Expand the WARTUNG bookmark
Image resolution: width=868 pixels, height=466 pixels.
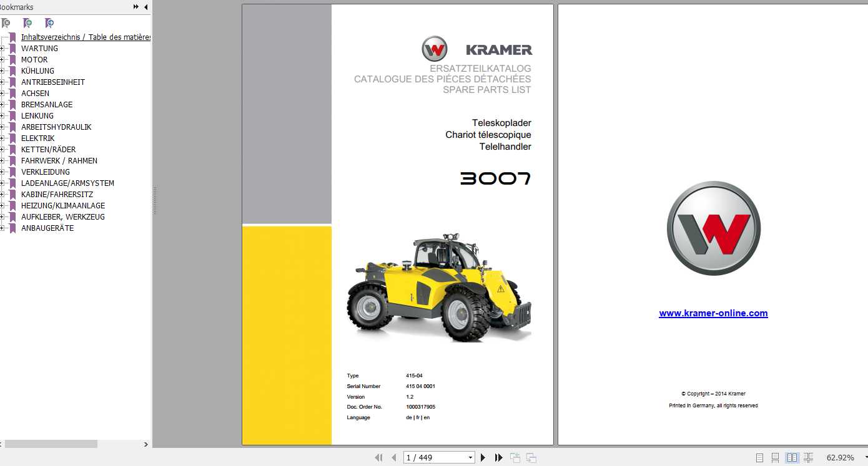coord(2,48)
